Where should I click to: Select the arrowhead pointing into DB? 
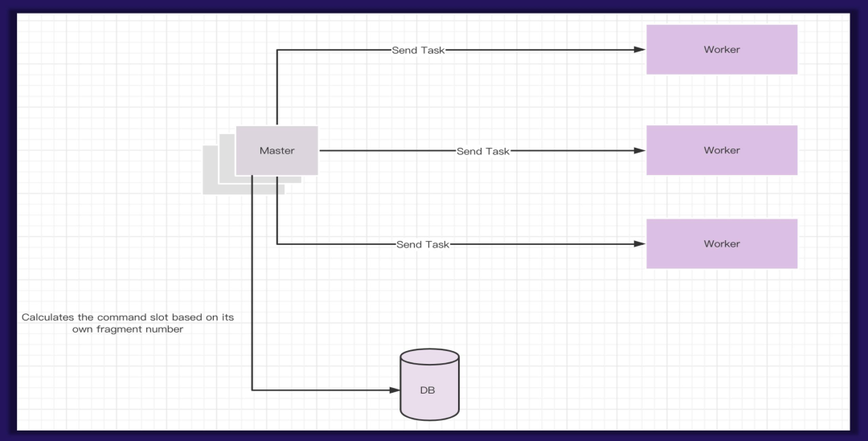(395, 390)
